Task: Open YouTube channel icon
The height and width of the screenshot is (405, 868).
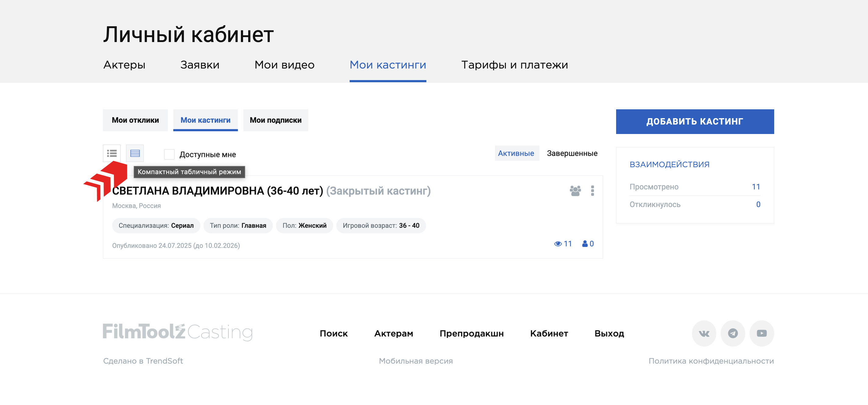Action: (761, 333)
